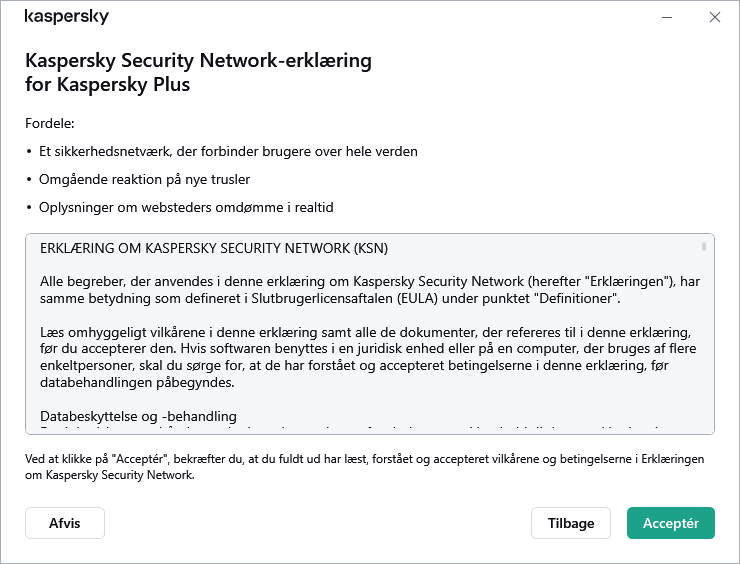
Task: Click the paragraph starting "Alle begreber"
Action: (x=370, y=290)
